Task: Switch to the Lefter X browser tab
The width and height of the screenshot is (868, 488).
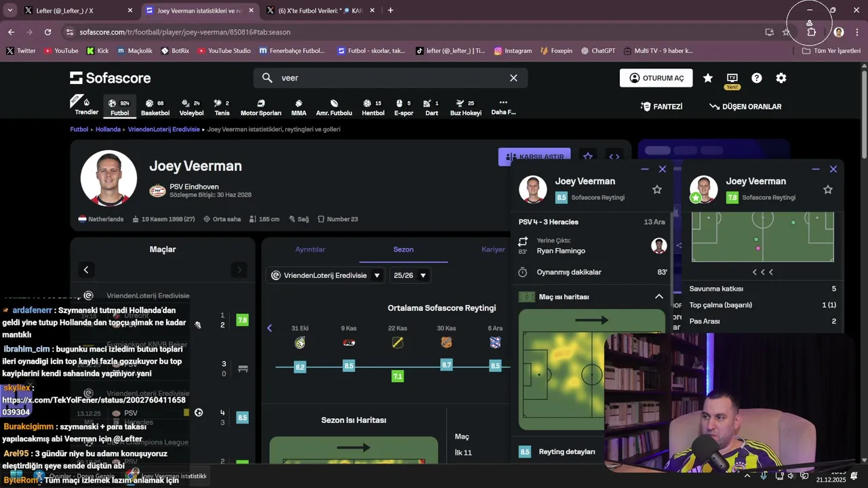Action: coord(79,11)
